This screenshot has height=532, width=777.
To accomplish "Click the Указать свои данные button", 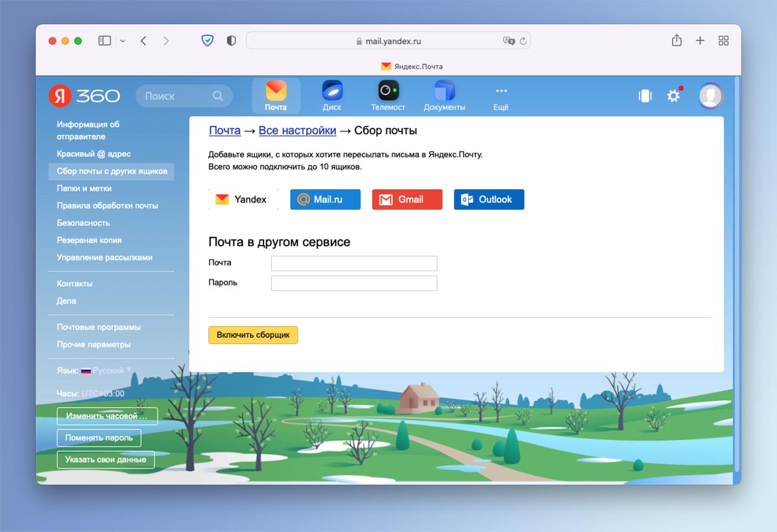I will [x=106, y=460].
